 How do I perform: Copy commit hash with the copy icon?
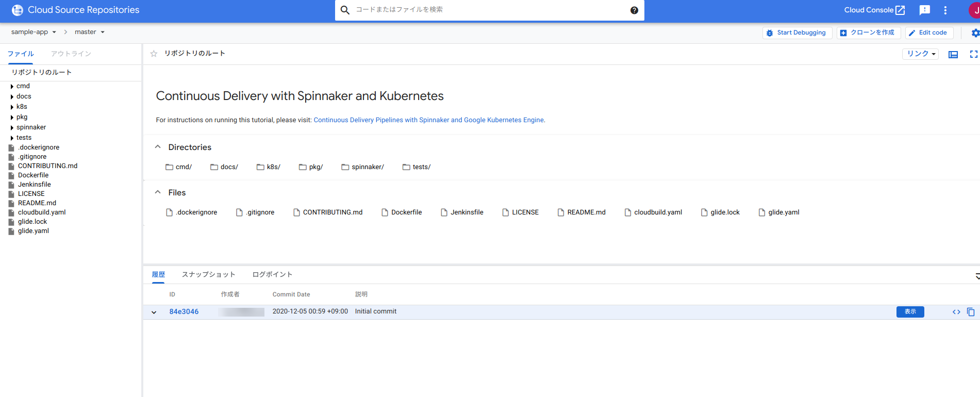pyautogui.click(x=971, y=312)
